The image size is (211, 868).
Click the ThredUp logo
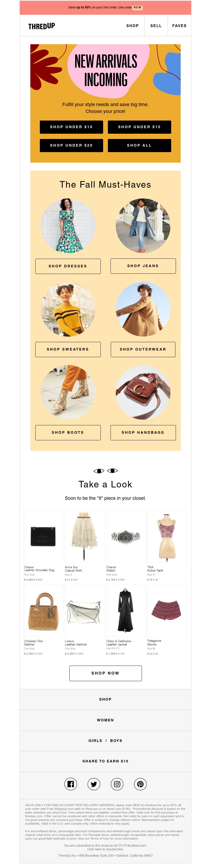[x=41, y=26]
